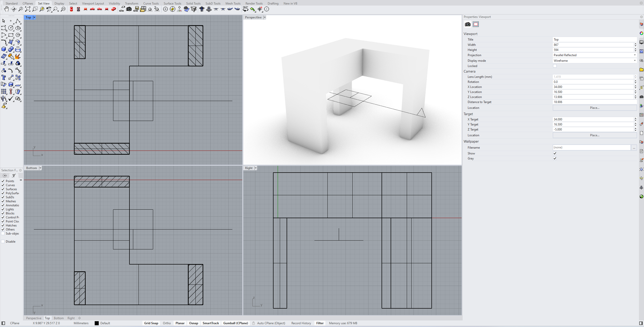Screen dimensions: 644x327
Task: Click the Default layer black color swatch
Action: coord(97,323)
